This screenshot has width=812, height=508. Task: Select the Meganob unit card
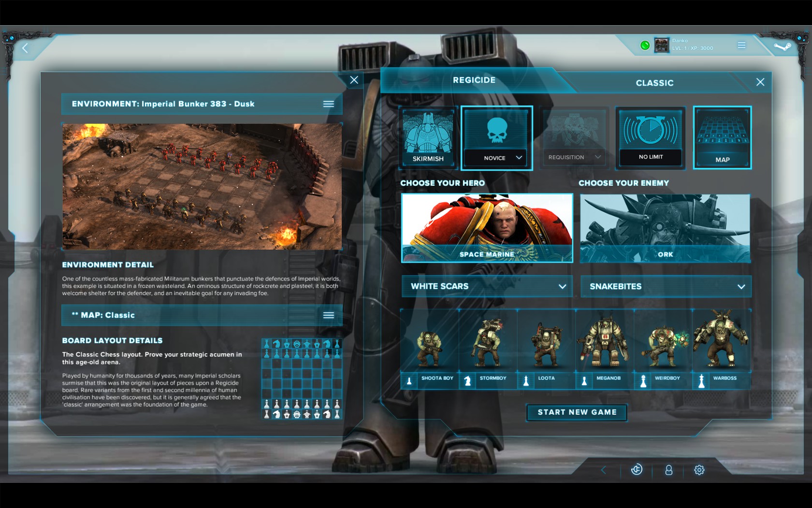tap(605, 349)
